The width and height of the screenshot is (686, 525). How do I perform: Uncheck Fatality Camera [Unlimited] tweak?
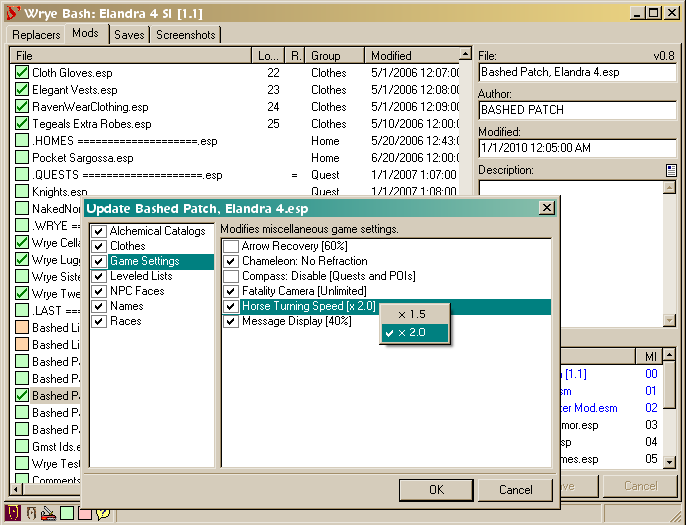231,291
